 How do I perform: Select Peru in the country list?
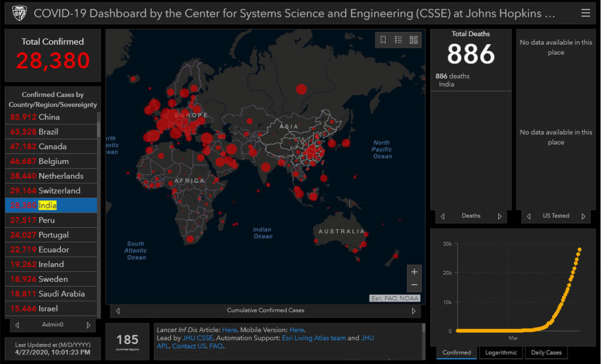pyautogui.click(x=51, y=220)
